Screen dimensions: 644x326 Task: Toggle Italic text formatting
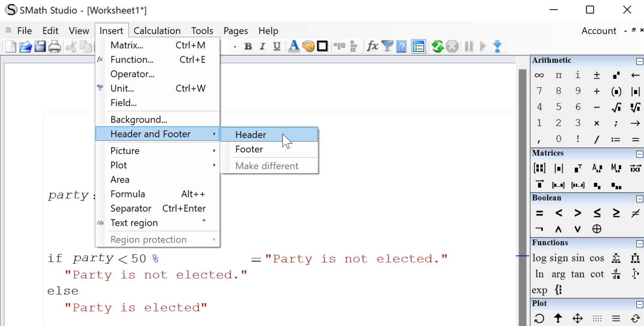click(262, 46)
